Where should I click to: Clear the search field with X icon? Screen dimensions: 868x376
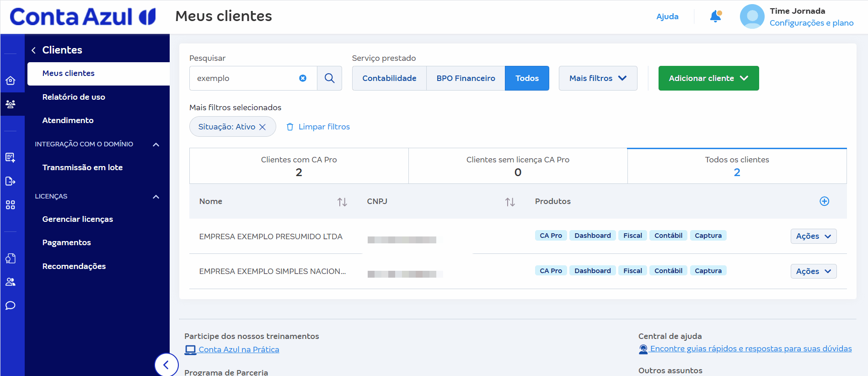pos(303,78)
